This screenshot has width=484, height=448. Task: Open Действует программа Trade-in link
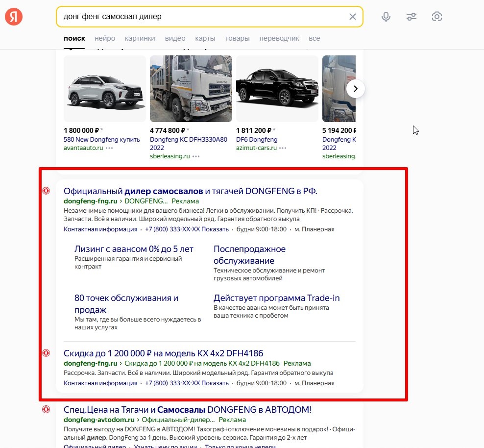276,298
